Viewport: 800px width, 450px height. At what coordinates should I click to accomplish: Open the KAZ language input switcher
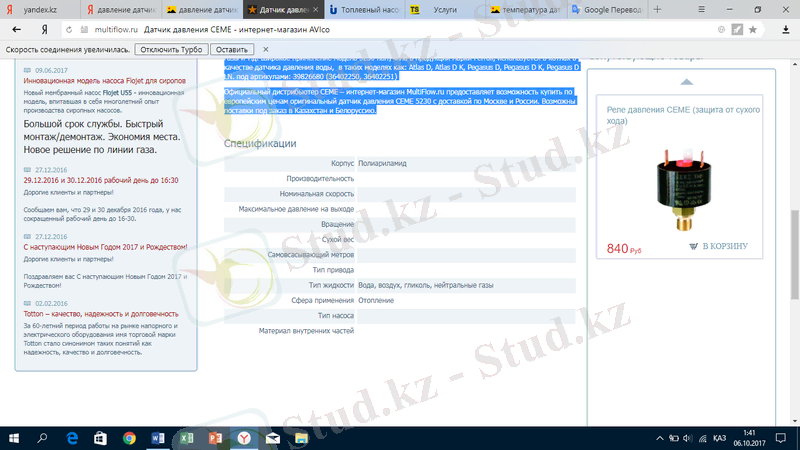point(719,438)
